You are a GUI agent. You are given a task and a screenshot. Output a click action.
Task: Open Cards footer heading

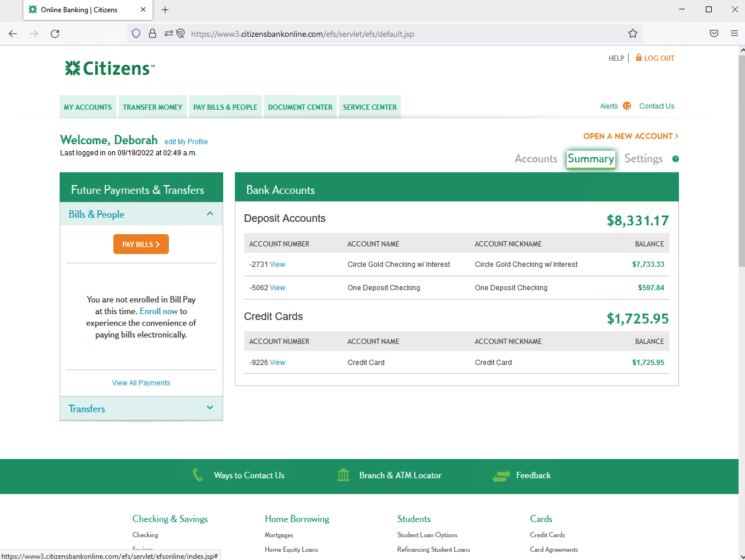(x=541, y=519)
